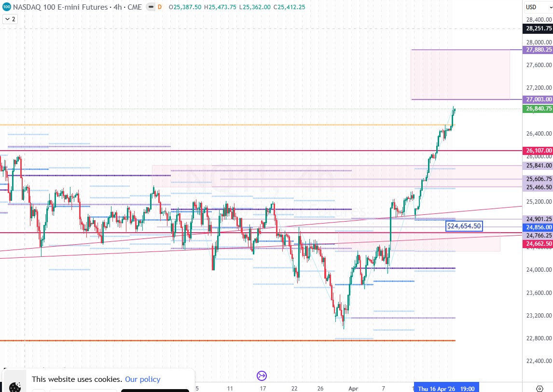Screen dimensions: 553x392
Task: Select the 27,880.25 price label
Action: 539,50
